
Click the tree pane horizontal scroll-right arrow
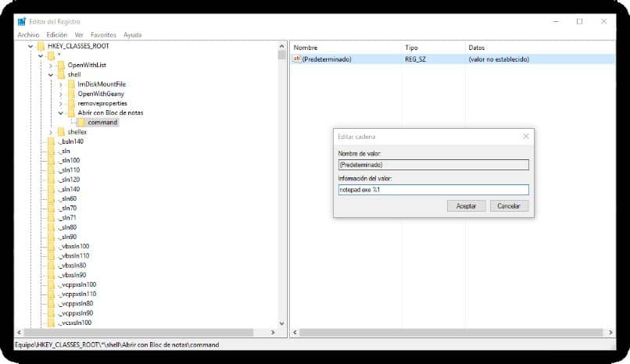click(x=273, y=332)
